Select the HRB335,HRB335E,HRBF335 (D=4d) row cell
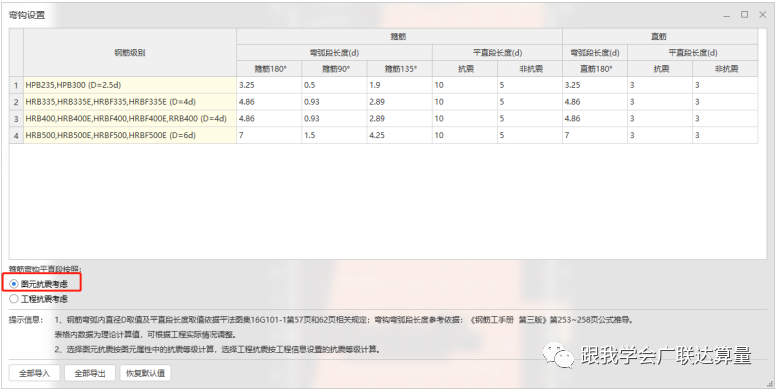This screenshot has height=390, width=776. (x=130, y=102)
